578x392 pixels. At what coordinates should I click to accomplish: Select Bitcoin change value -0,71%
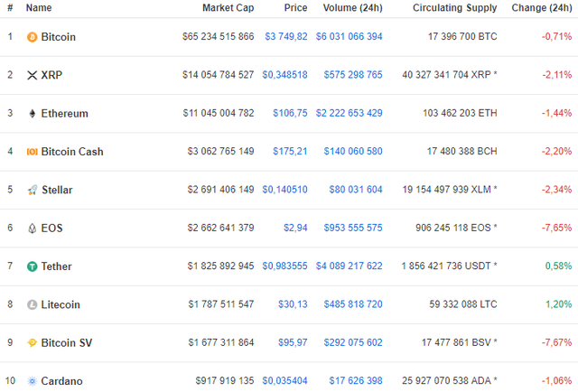point(556,36)
